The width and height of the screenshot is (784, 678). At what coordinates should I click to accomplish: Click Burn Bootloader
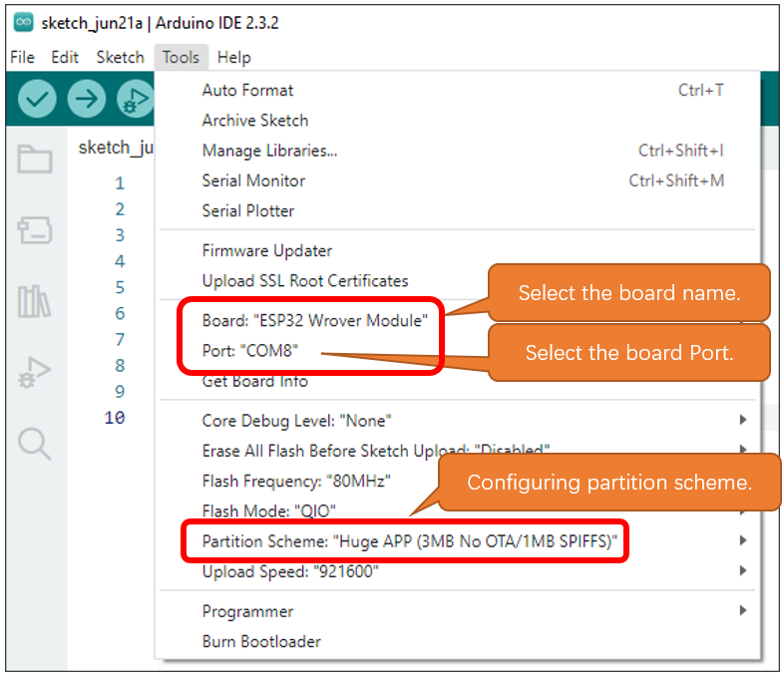pyautogui.click(x=458, y=641)
